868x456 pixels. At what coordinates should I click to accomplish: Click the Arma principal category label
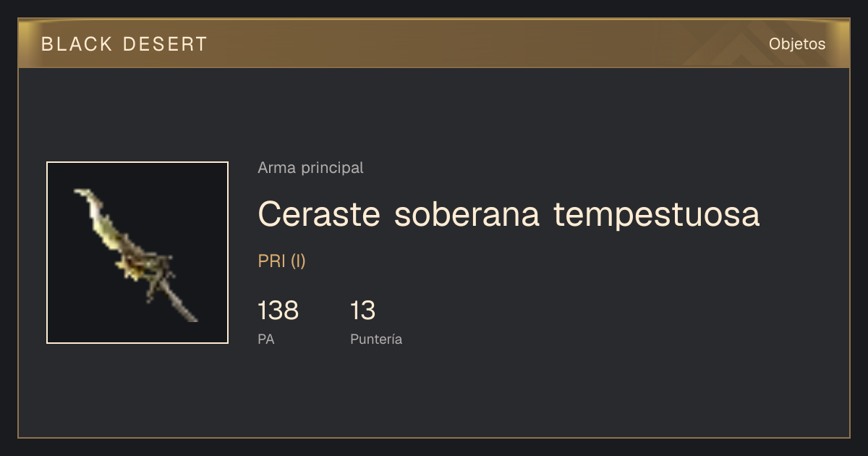310,168
